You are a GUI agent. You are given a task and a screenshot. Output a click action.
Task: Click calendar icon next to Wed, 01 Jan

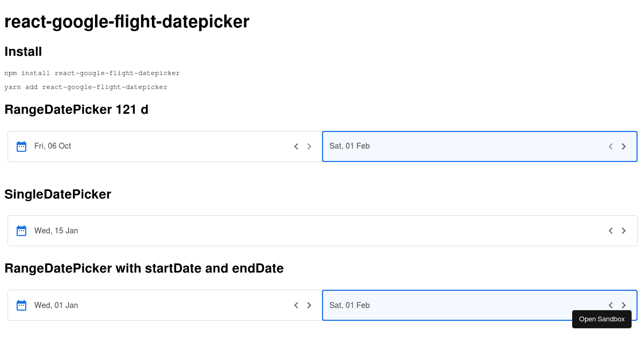click(21, 305)
